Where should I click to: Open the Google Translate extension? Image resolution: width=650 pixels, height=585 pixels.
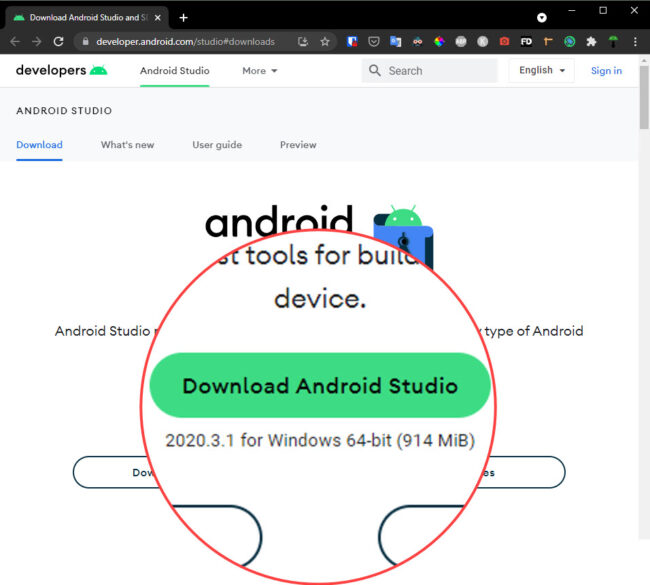tap(395, 41)
